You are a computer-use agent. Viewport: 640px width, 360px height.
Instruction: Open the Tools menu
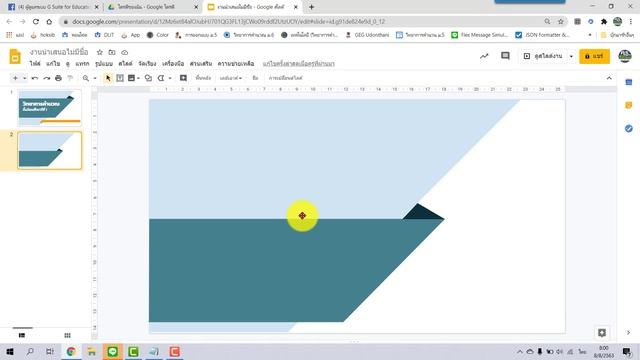173,64
